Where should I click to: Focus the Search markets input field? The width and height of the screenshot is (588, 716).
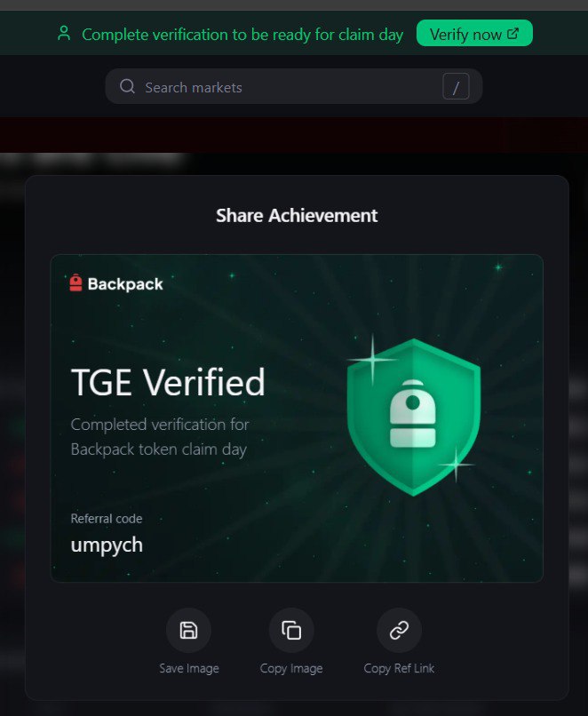(x=293, y=86)
